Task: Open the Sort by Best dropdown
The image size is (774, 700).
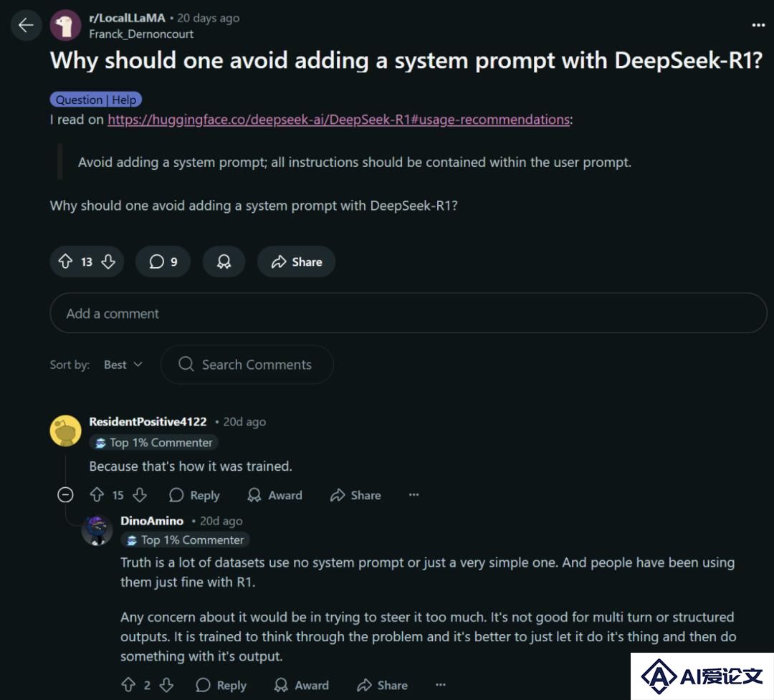Action: (123, 364)
